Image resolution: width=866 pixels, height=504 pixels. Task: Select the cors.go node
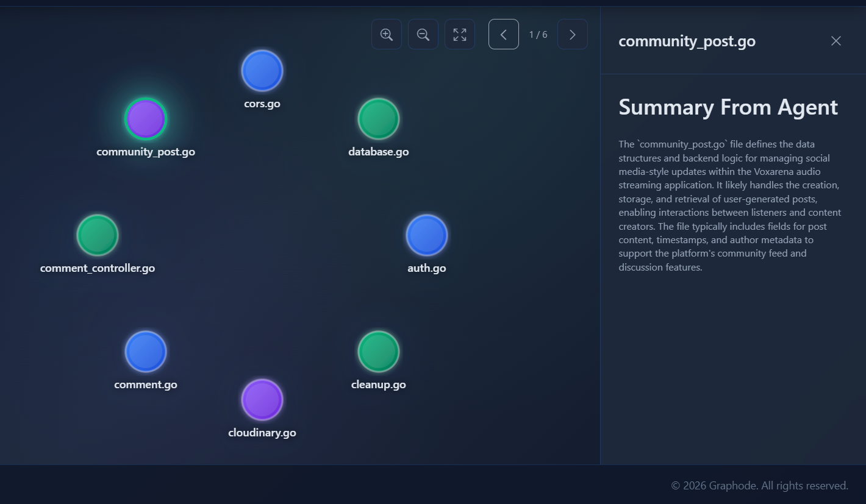pyautogui.click(x=262, y=70)
